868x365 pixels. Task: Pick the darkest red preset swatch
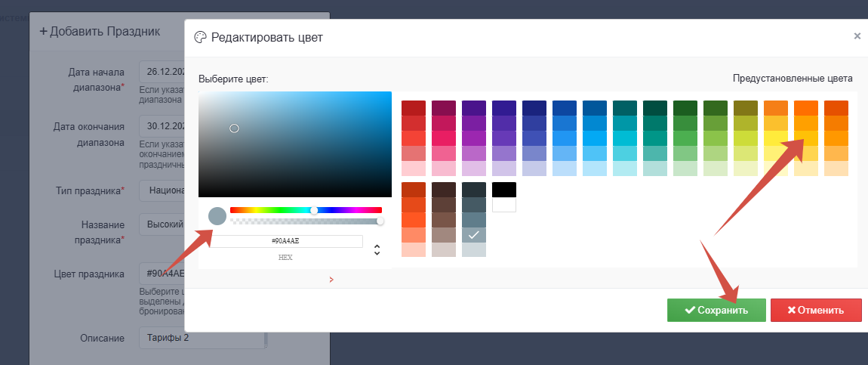tap(413, 108)
